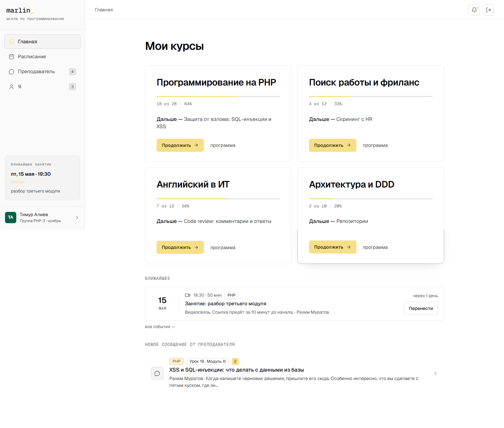Click Группа PHP-3 · ноябрь text
This screenshot has height=428, width=504.
(x=40, y=221)
